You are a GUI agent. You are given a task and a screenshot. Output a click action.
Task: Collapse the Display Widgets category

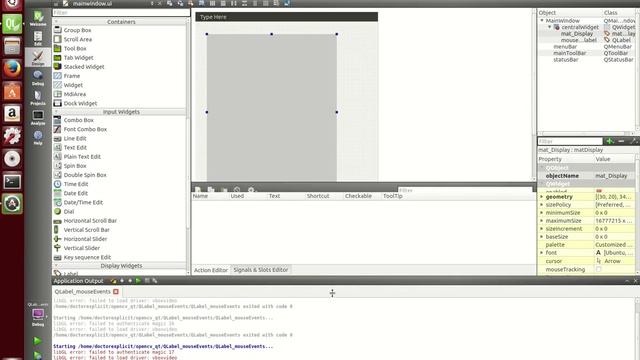56,265
